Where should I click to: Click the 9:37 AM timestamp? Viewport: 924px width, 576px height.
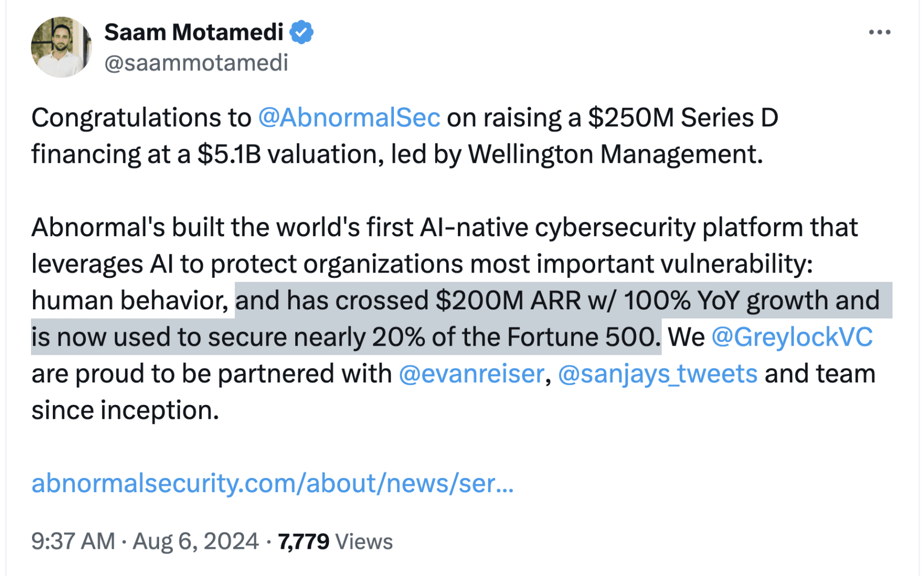pos(73,541)
